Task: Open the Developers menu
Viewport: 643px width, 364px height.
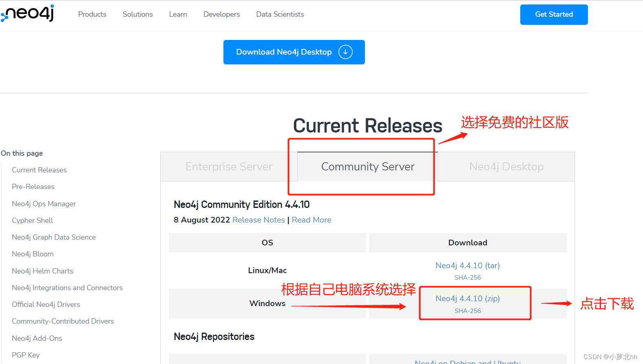Action: (222, 14)
